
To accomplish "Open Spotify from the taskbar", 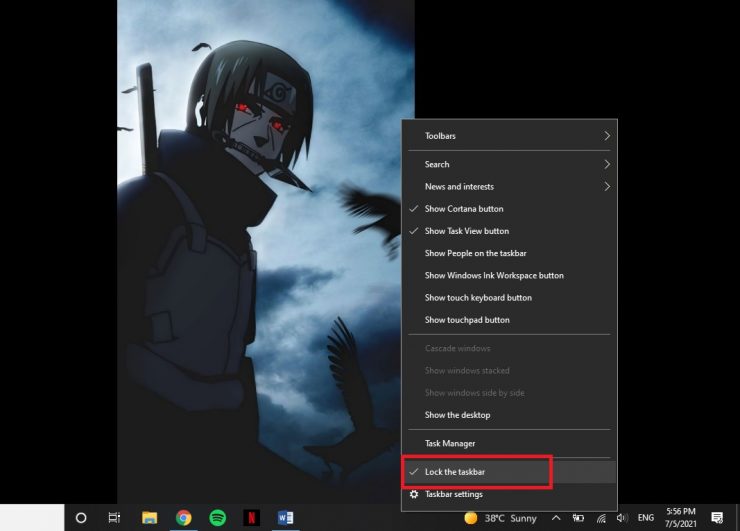I will [x=218, y=518].
